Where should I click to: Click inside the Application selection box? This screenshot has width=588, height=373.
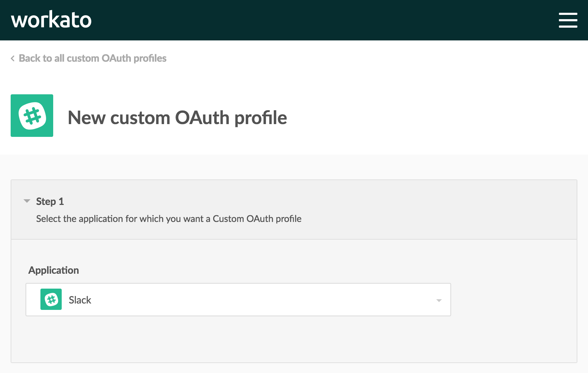pos(238,300)
